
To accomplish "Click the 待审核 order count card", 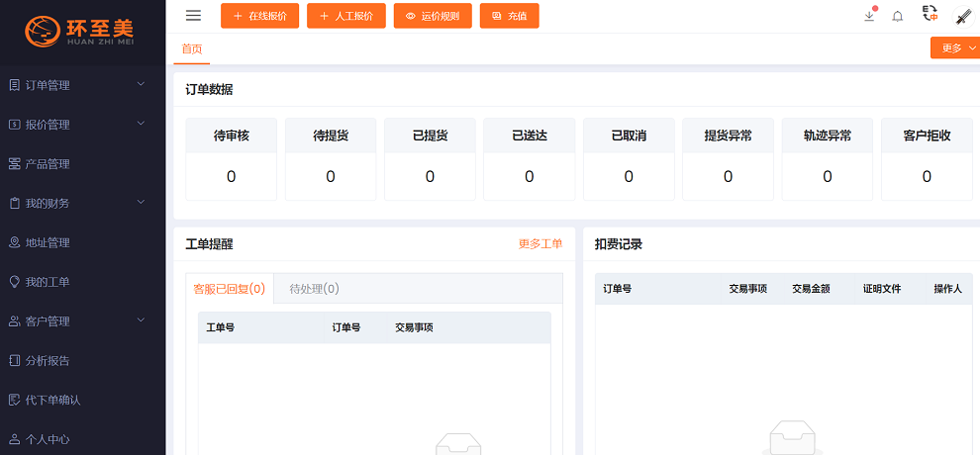I will (x=231, y=158).
